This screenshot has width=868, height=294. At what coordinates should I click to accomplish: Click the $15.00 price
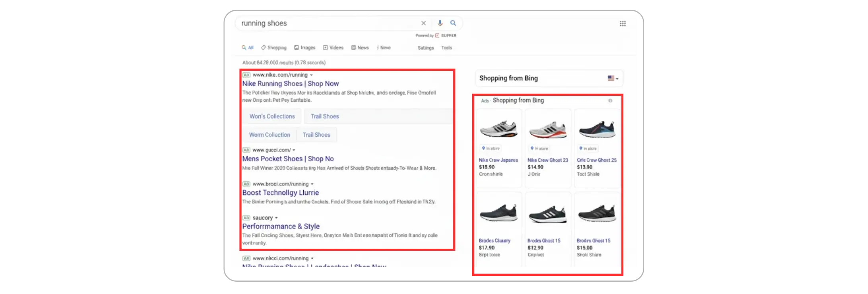[585, 248]
